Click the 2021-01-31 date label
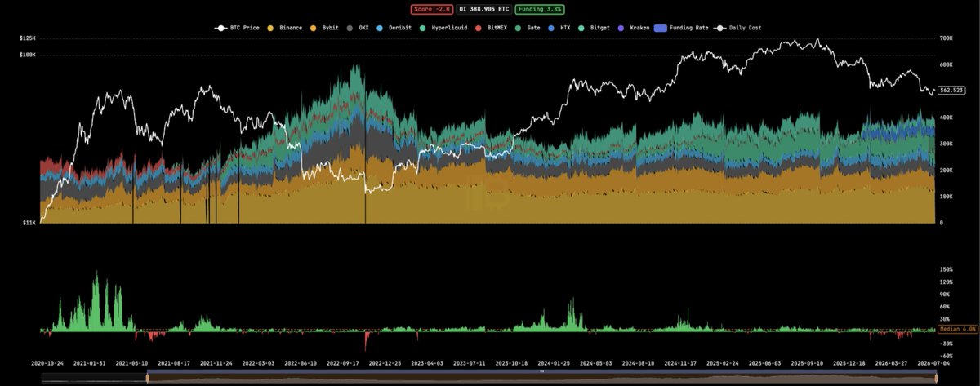Viewport: 980px width, 386px height. click(91, 362)
